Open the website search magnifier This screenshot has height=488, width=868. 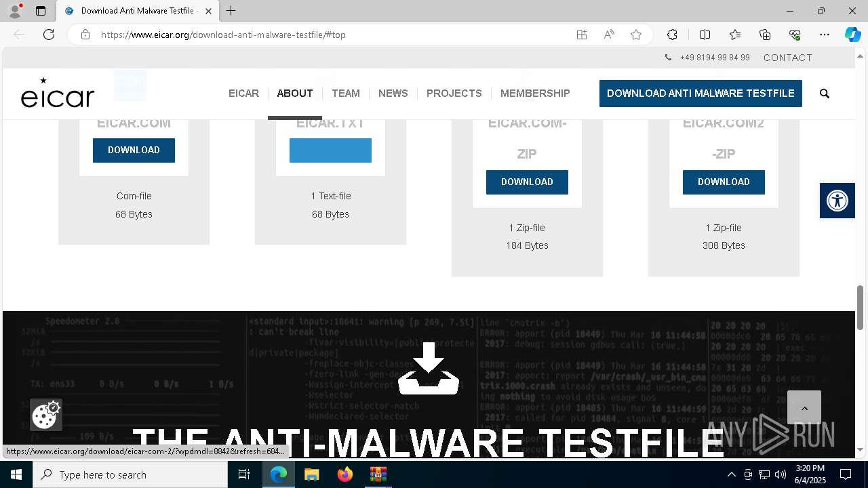[825, 94]
